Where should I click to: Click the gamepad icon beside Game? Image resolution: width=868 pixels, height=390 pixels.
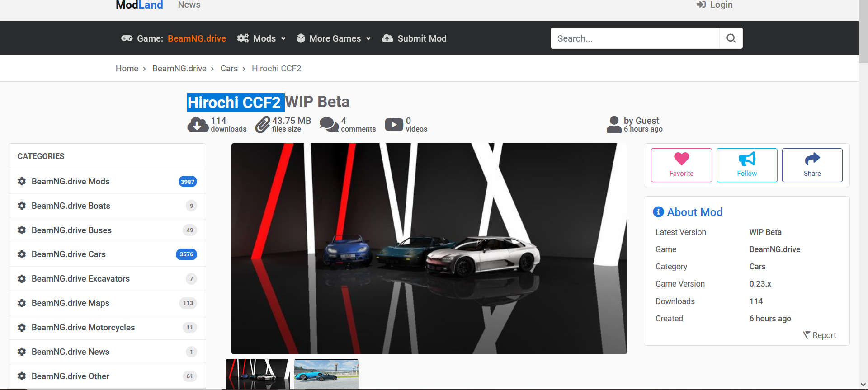(127, 38)
